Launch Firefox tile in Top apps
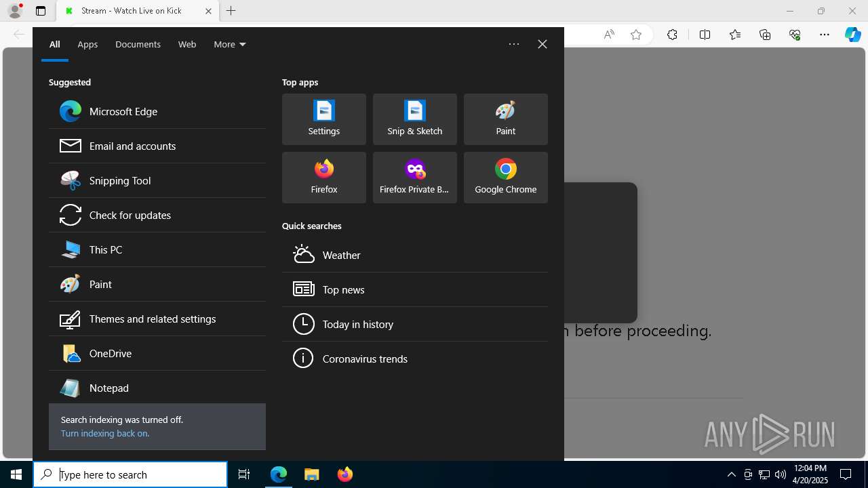This screenshot has width=868, height=488. [x=324, y=178]
